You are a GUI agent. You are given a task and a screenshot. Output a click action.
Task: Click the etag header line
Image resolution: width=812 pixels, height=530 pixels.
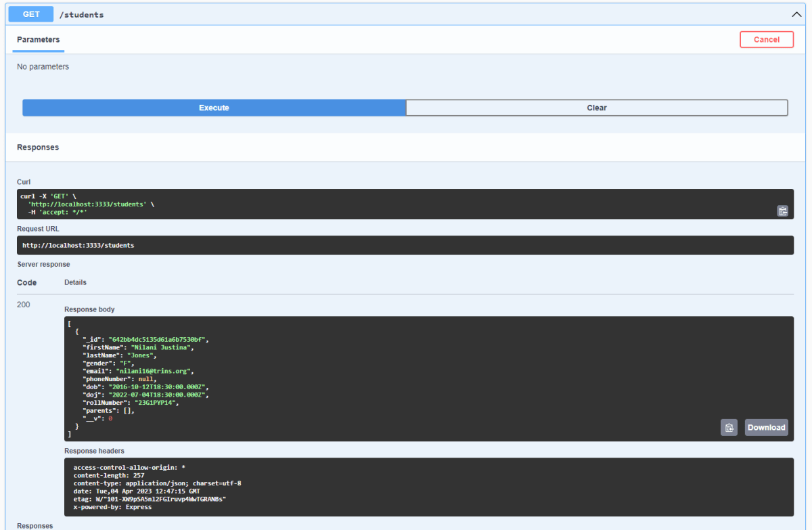[x=150, y=499]
